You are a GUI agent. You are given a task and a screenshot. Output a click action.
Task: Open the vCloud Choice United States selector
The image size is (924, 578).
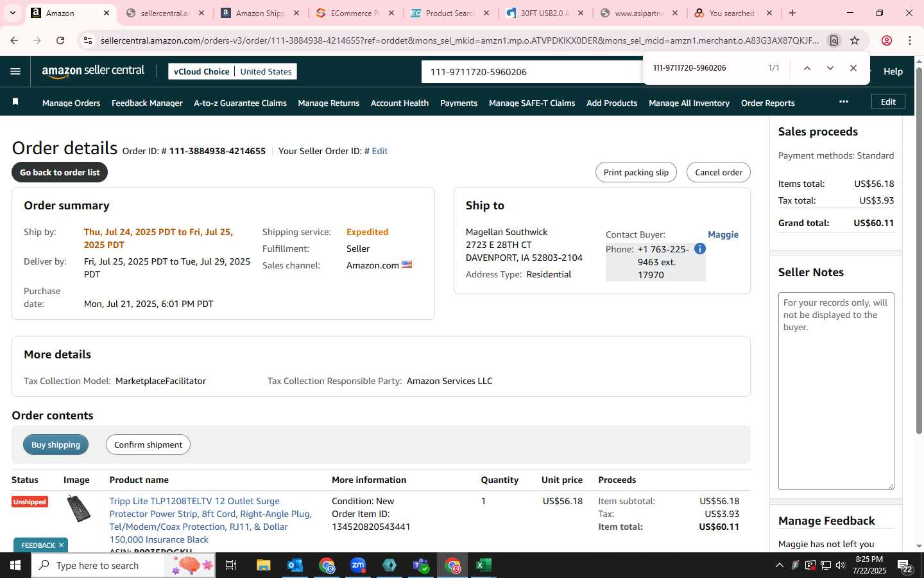pos(232,71)
